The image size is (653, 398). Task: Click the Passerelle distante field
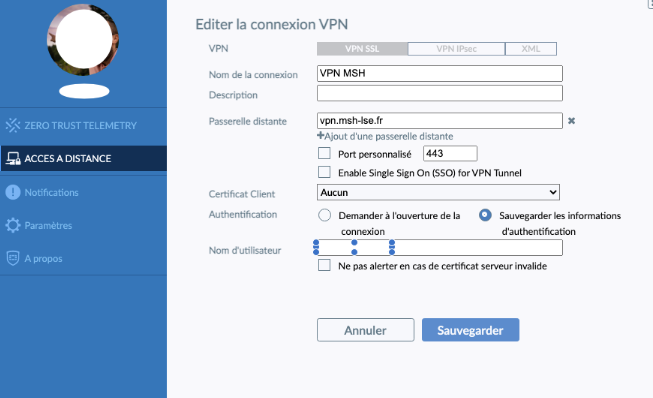(440, 121)
